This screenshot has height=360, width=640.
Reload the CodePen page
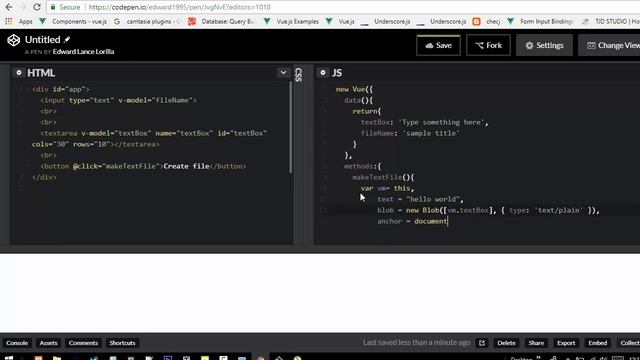37,7
